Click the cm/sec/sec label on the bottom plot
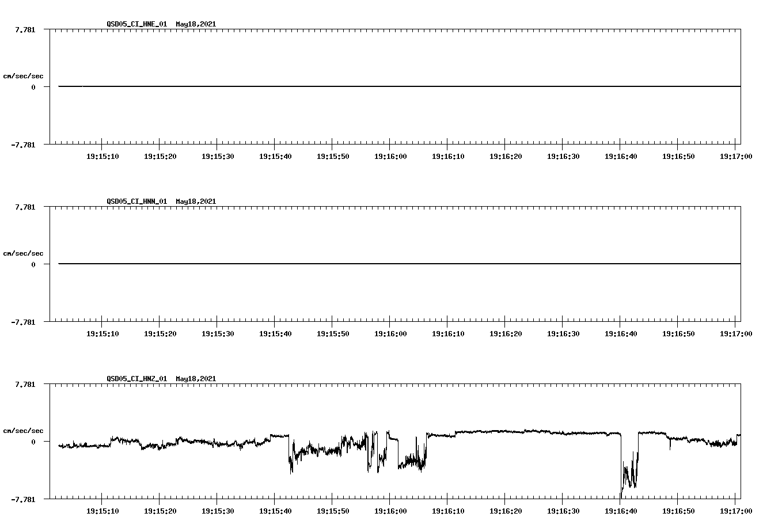 pos(24,430)
